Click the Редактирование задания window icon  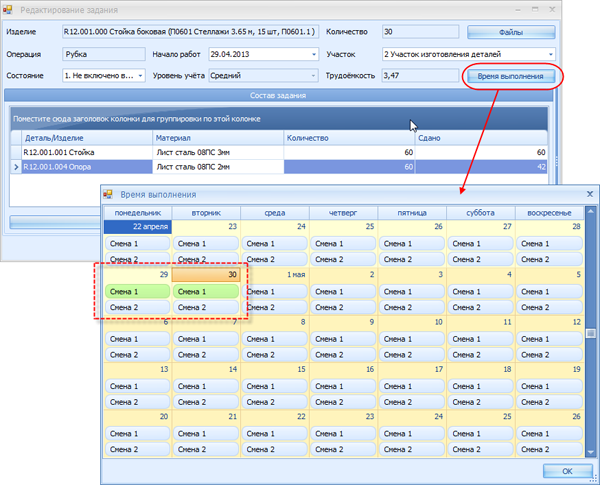point(8,10)
